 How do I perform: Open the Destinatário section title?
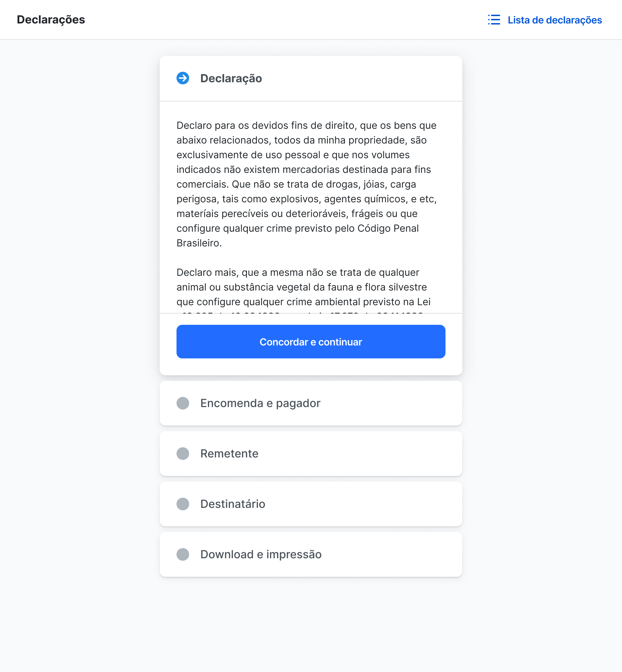[233, 504]
